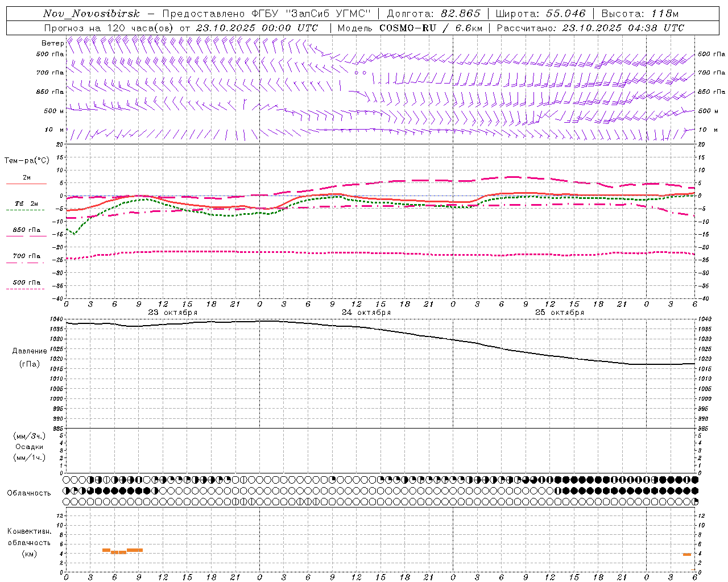728x582 pixels.
Task: Click the Осадки panel label
Action: click(30, 447)
